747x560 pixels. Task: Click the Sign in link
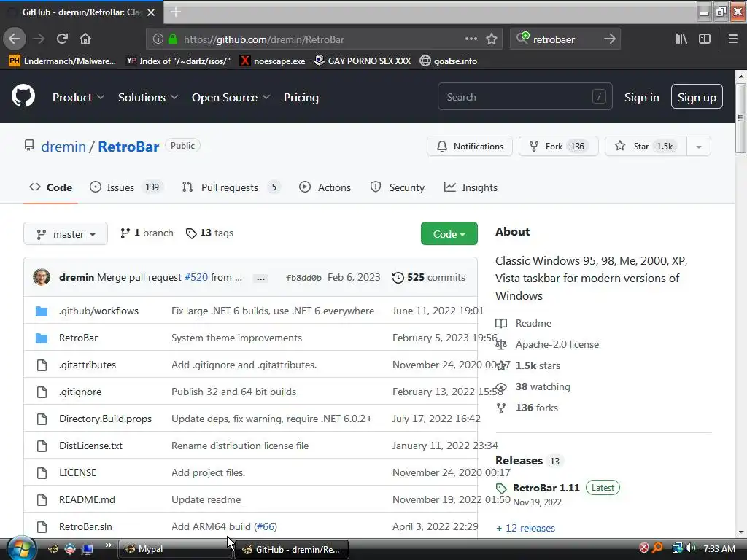click(642, 98)
